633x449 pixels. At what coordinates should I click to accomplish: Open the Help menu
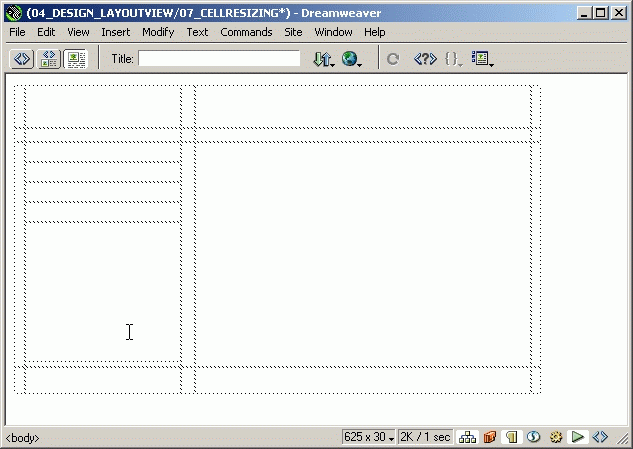[x=374, y=32]
